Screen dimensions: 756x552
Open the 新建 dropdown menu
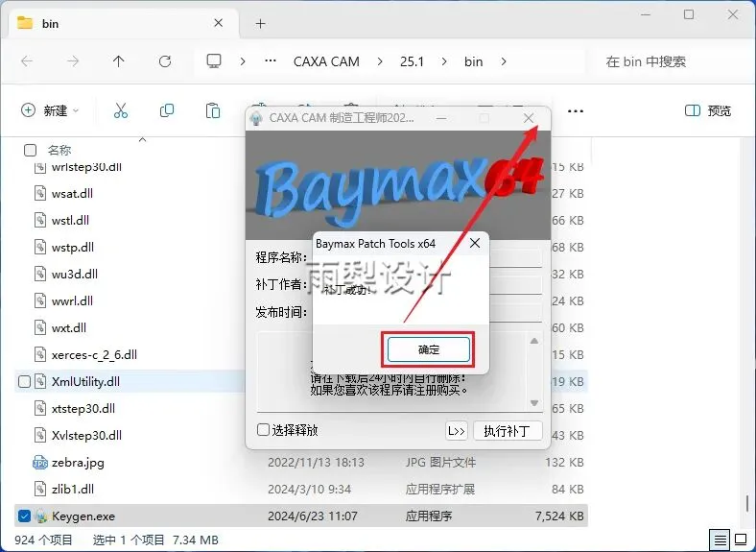coord(50,110)
